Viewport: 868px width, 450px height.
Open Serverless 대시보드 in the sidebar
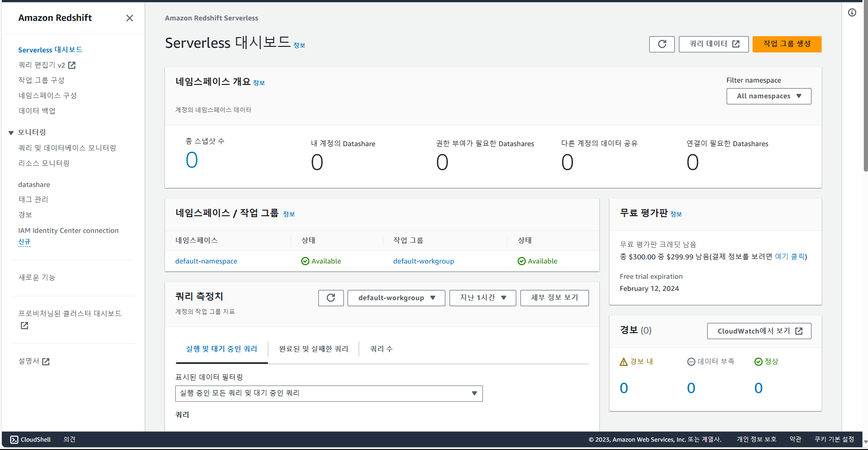(x=51, y=50)
